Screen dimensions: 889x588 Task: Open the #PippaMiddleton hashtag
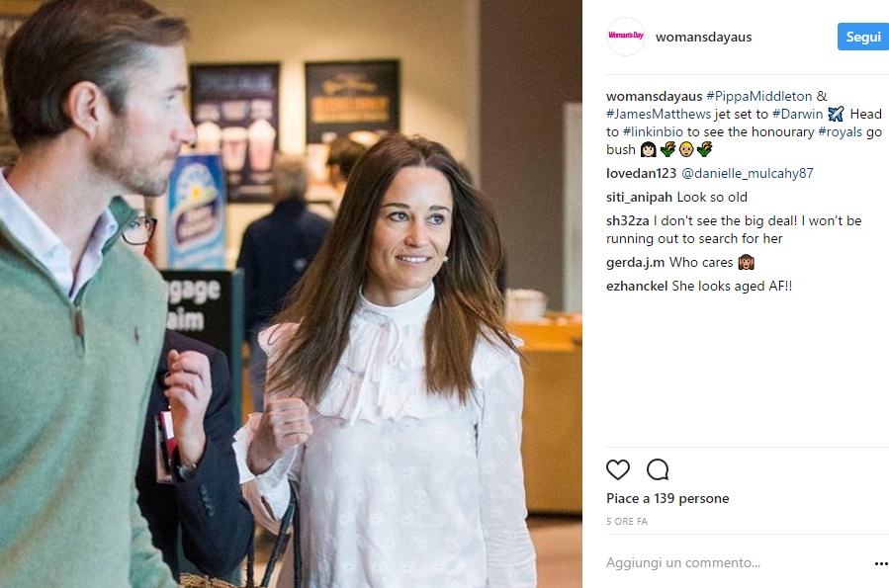758,96
